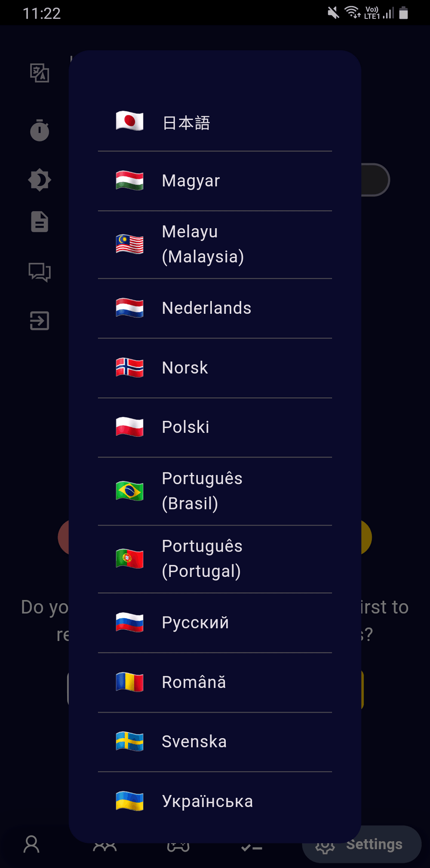This screenshot has height=868, width=430.
Task: Open the chat feedback icon
Action: [40, 272]
